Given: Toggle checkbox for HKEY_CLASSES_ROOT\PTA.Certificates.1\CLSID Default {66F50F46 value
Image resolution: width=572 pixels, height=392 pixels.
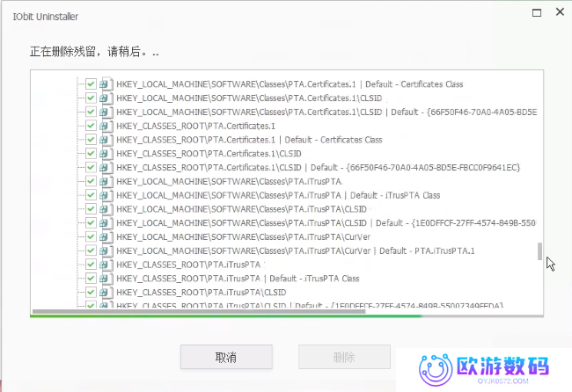Looking at the screenshot, I should pyautogui.click(x=91, y=167).
